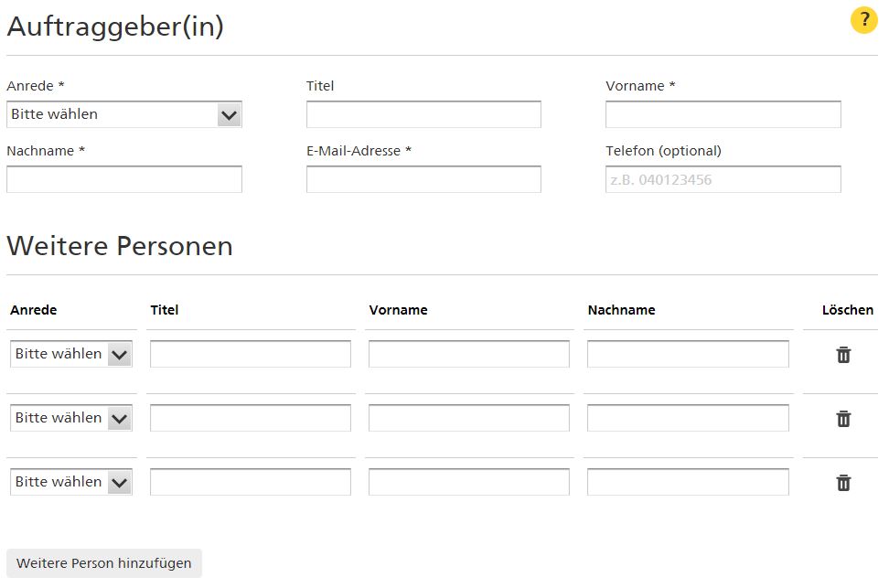Expand Anrede dropdown in third person row

click(71, 482)
